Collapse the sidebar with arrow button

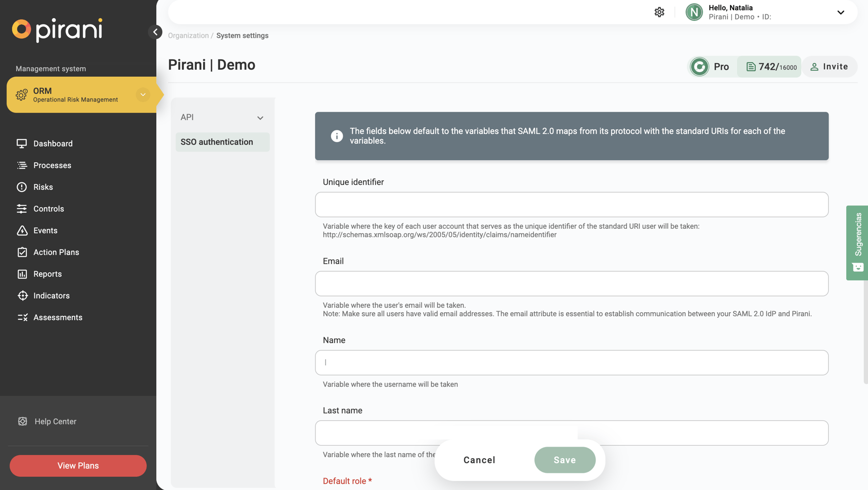click(155, 32)
